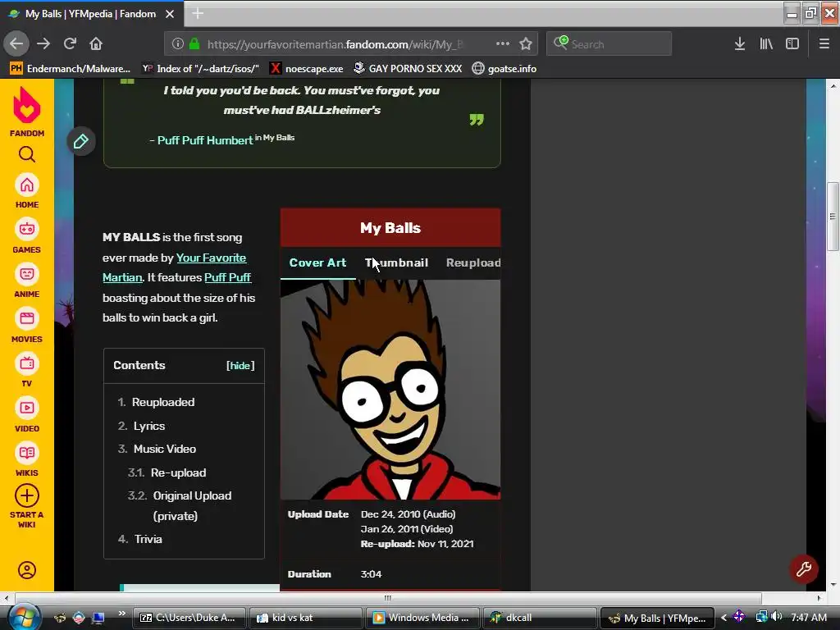Open page actions three-dot menu
The width and height of the screenshot is (840, 630).
(x=503, y=44)
